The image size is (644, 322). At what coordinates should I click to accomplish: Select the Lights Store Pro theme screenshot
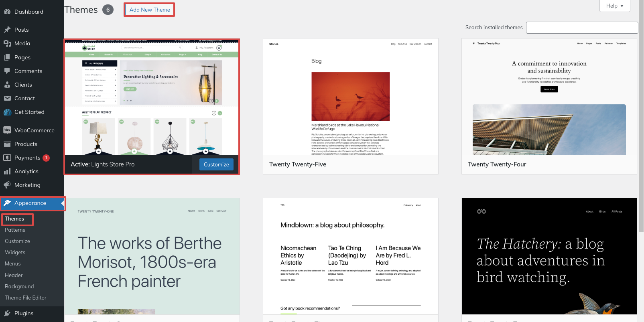(x=152, y=97)
